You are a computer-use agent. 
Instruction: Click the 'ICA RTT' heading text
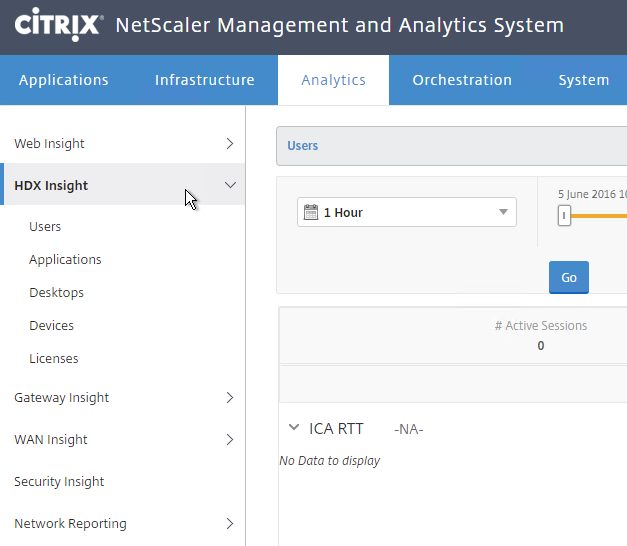pyautogui.click(x=336, y=429)
